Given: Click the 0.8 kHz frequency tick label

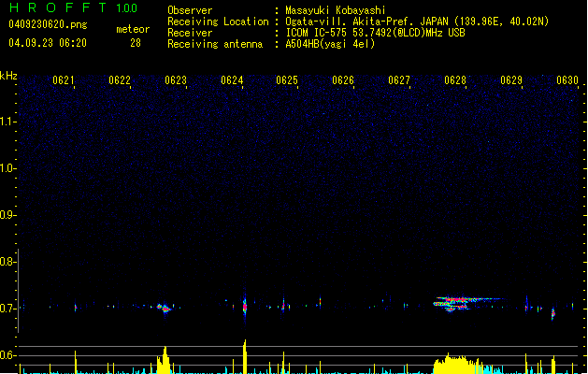Looking at the screenshot, I should pyautogui.click(x=7, y=262).
